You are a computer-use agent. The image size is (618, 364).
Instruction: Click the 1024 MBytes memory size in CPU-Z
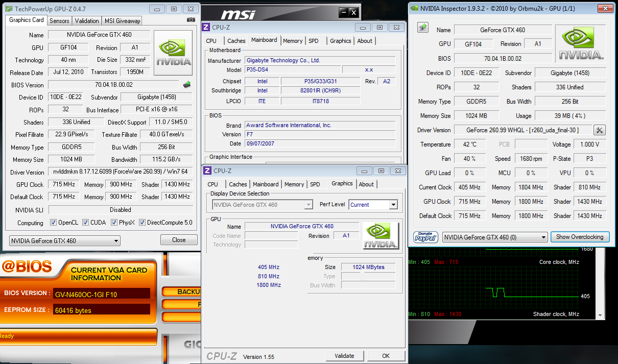click(368, 267)
